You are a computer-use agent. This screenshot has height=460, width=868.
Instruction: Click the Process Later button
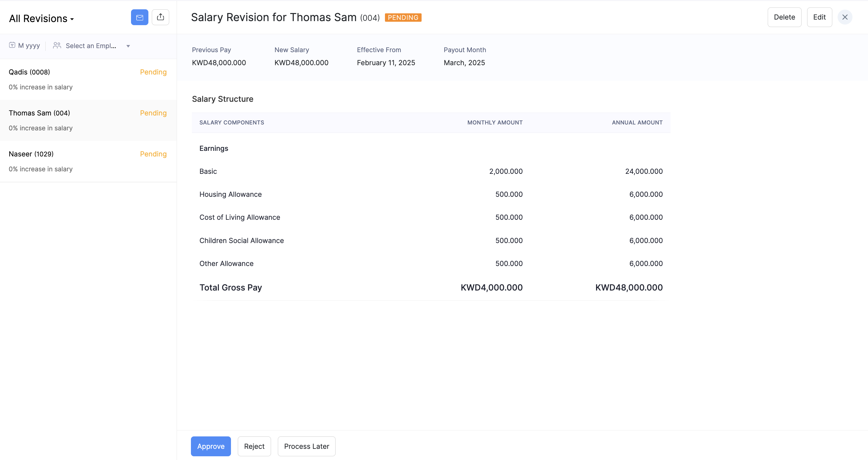click(x=306, y=446)
